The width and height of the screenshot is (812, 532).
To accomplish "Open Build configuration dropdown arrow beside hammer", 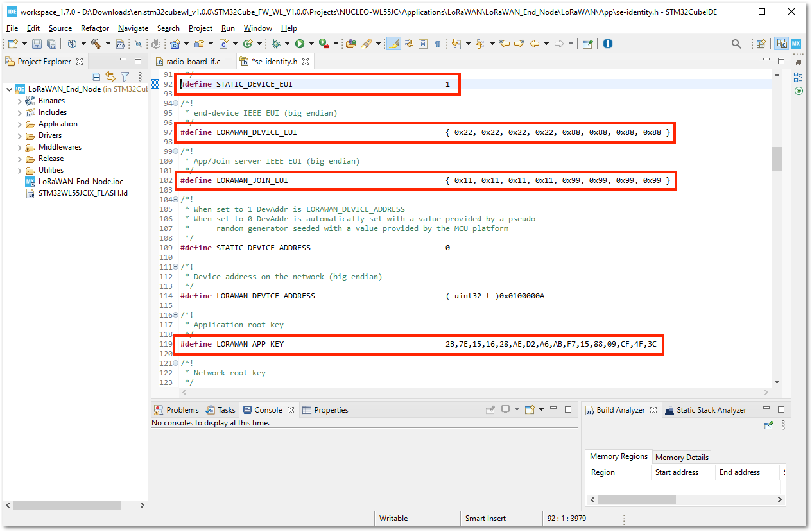I will click(108, 44).
